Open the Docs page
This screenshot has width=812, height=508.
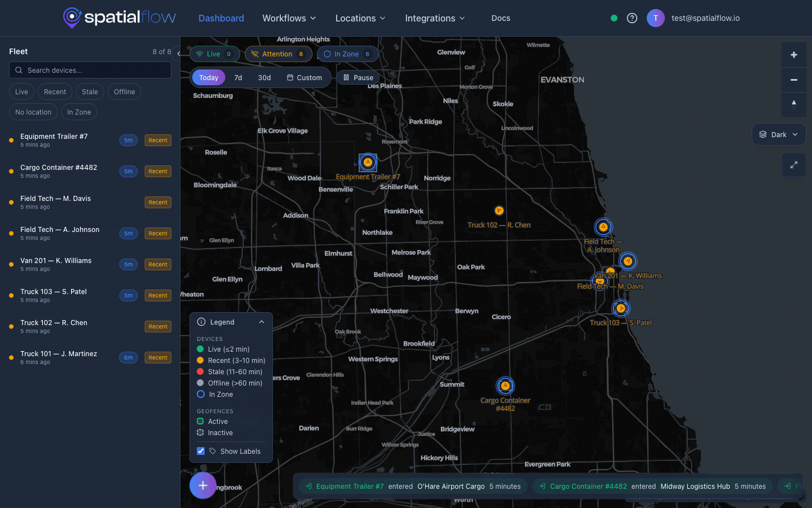pyautogui.click(x=501, y=17)
